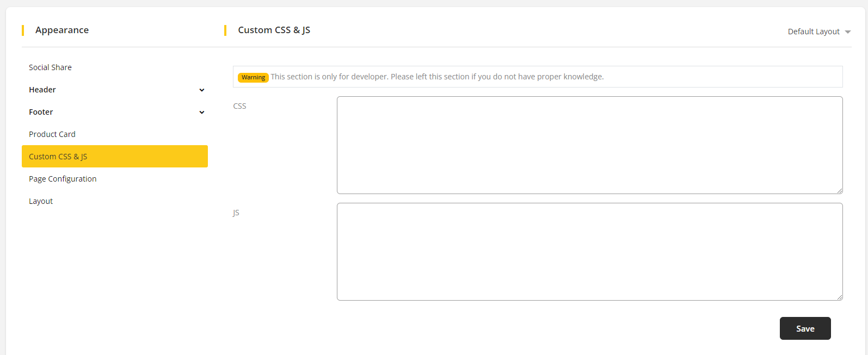The height and width of the screenshot is (355, 868).
Task: Focus the JS code text area
Action: pyautogui.click(x=589, y=252)
